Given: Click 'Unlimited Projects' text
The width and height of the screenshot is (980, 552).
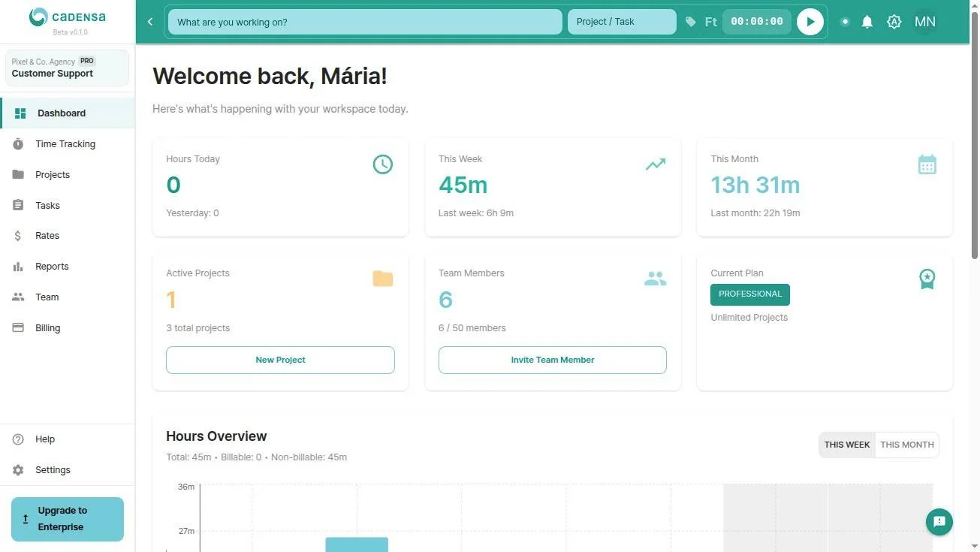Looking at the screenshot, I should tap(749, 318).
